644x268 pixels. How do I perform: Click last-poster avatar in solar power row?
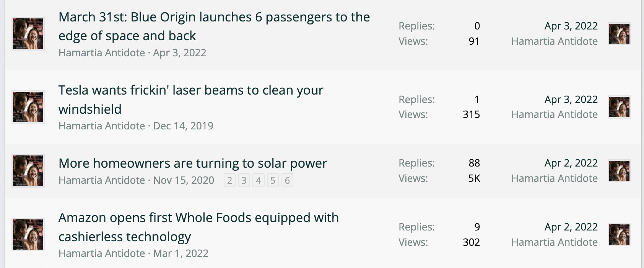[619, 171]
